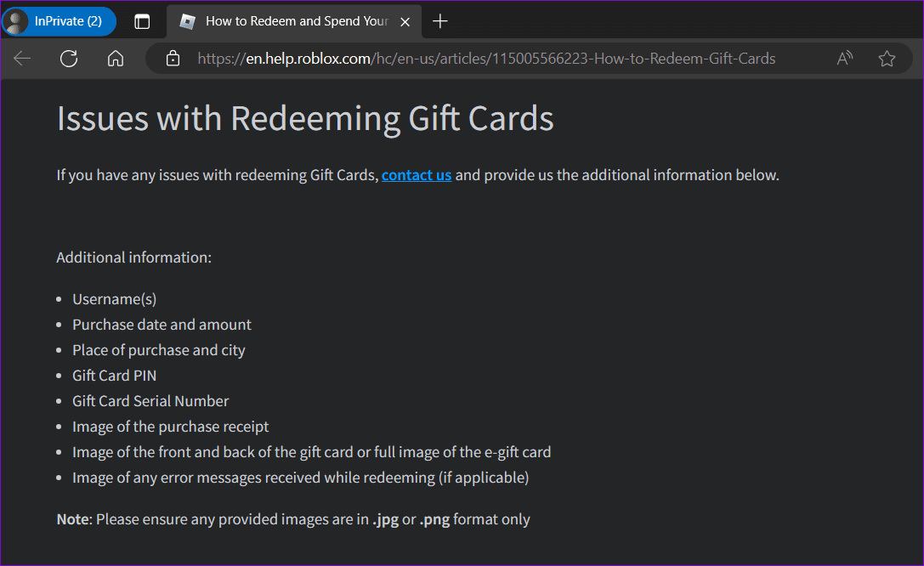This screenshot has width=924, height=566.
Task: Go back with the back arrow
Action: pos(22,59)
